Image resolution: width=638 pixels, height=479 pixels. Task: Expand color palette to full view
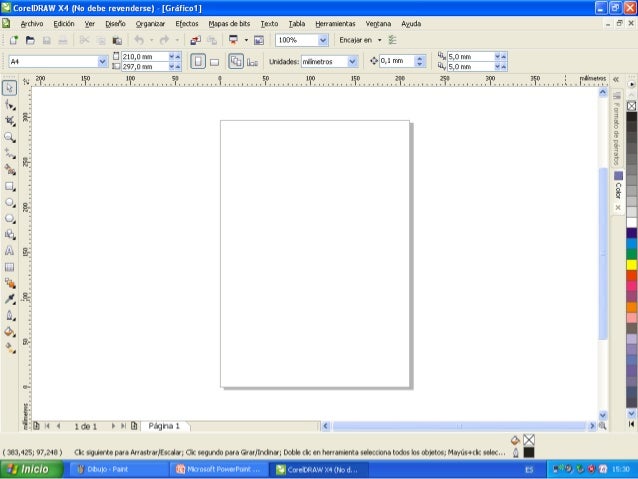(631, 424)
